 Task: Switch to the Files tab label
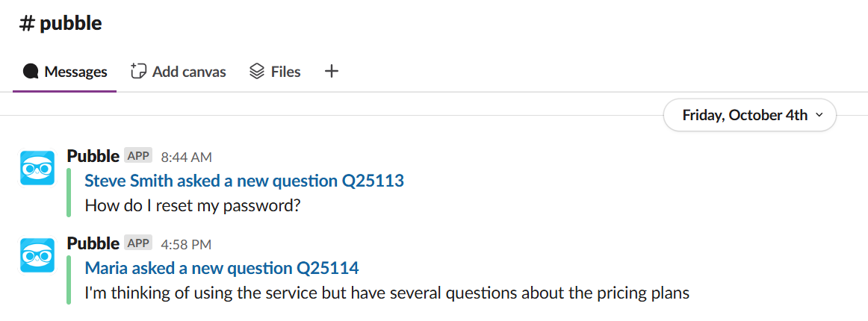285,72
